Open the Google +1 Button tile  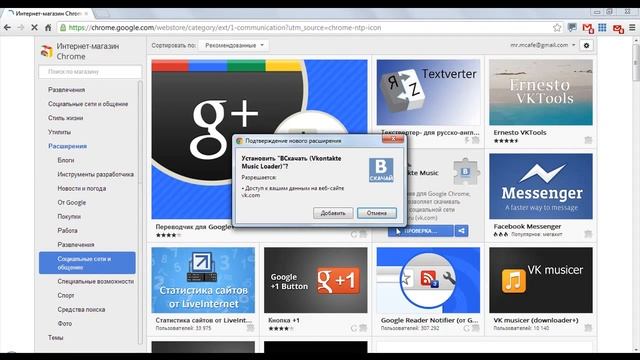click(316, 280)
